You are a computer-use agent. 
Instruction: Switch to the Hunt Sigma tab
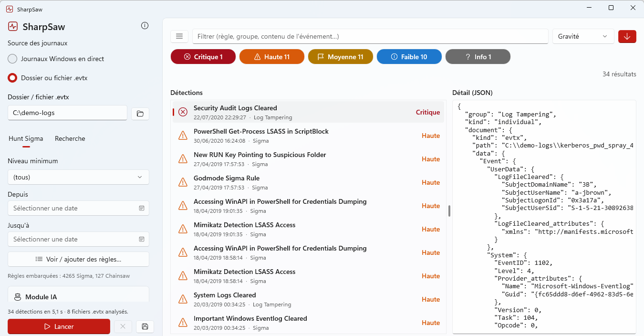[26, 138]
